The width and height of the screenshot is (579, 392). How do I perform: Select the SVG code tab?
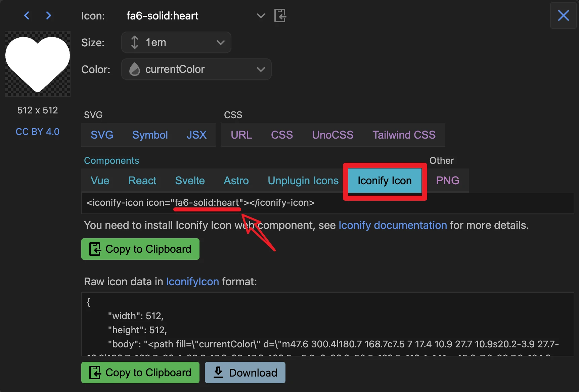tap(102, 135)
